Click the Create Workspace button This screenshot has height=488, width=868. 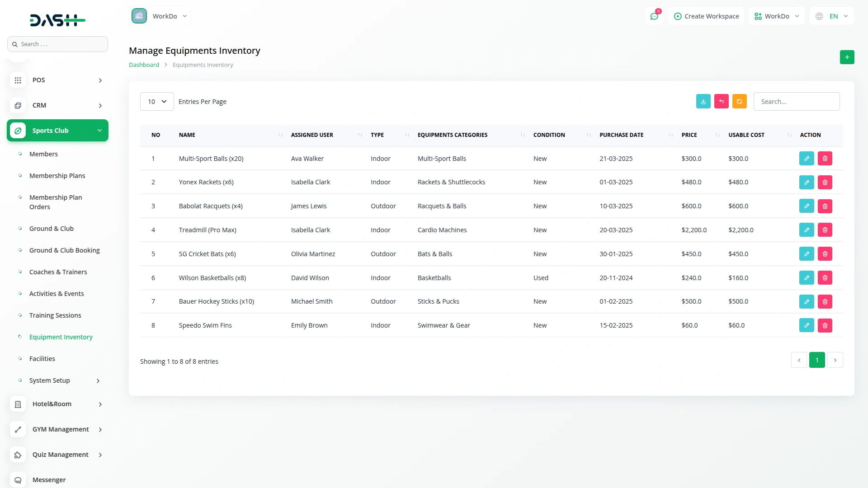pos(706,16)
